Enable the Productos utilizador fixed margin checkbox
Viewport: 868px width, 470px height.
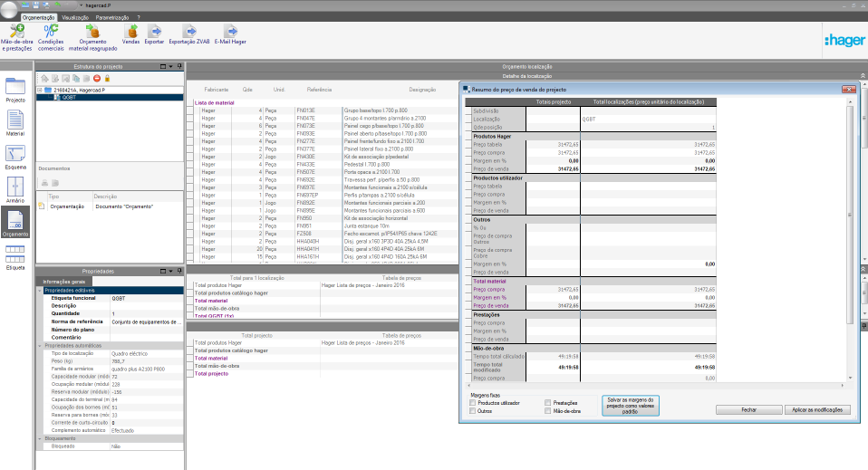(473, 402)
